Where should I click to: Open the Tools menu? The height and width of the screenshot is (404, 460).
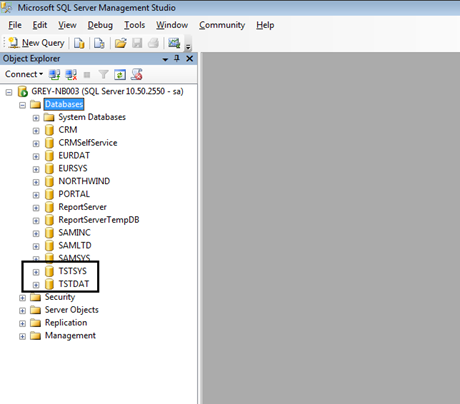tap(134, 25)
